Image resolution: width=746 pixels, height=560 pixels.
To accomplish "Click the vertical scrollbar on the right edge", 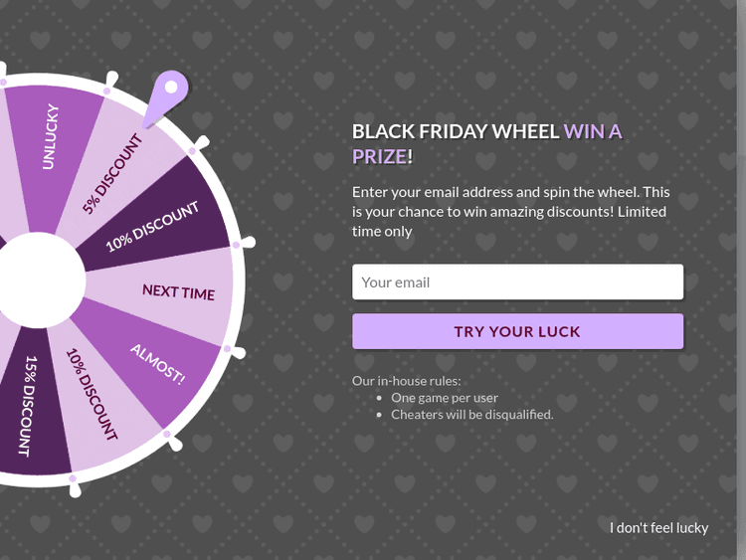I will pos(741,280).
